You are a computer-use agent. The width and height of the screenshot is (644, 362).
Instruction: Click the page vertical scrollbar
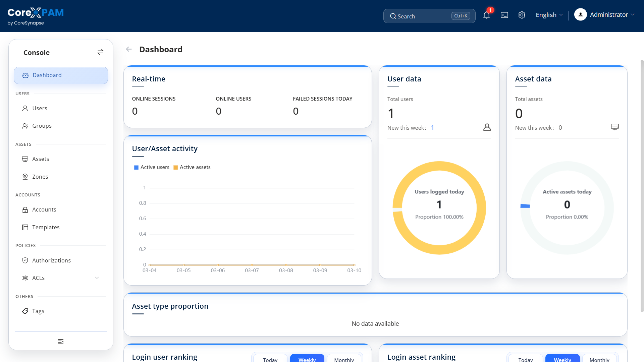(x=642, y=186)
